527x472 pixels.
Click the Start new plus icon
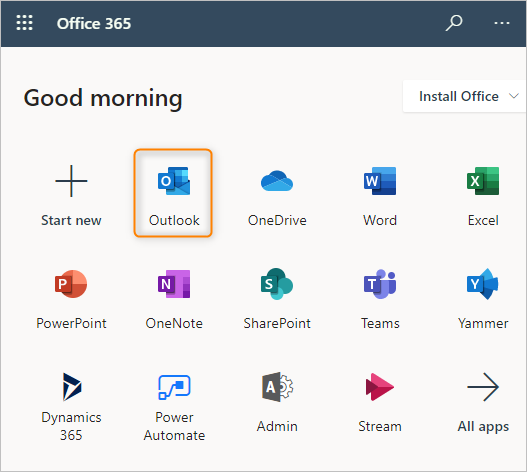pos(71,181)
